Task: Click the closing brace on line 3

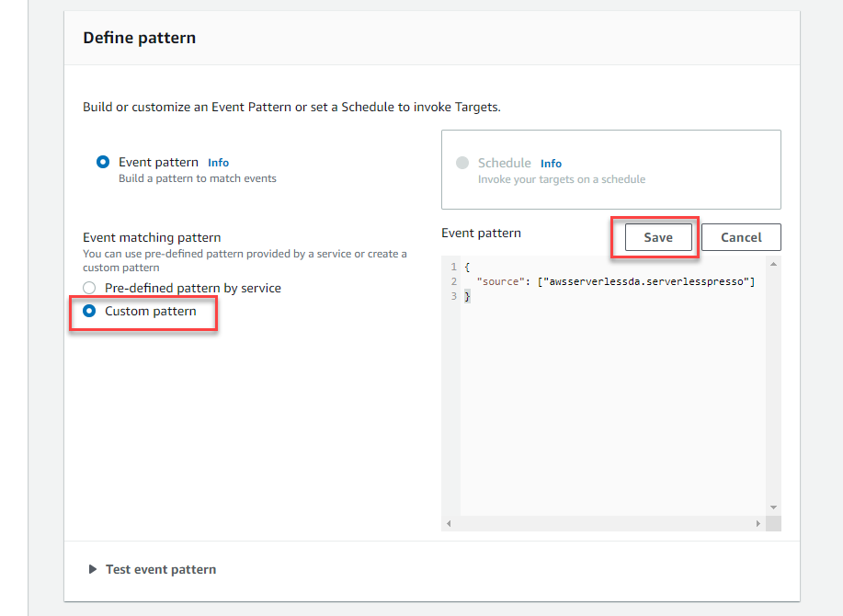Action: [x=467, y=296]
